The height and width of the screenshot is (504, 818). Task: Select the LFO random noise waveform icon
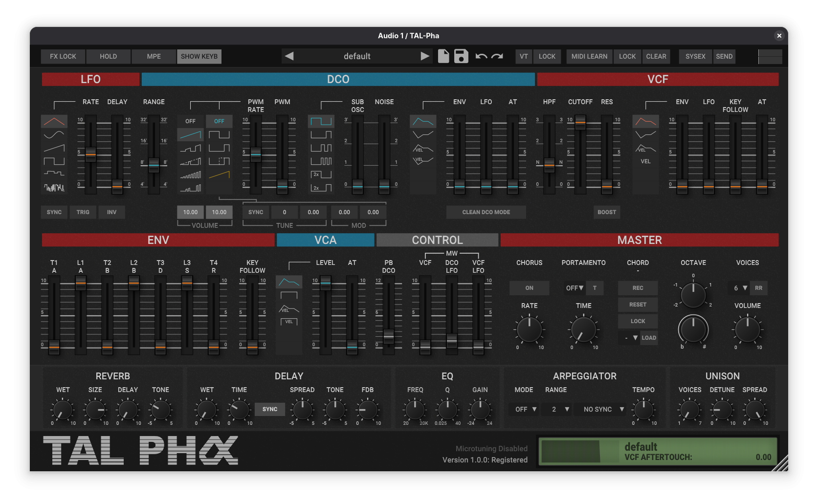[x=54, y=187]
